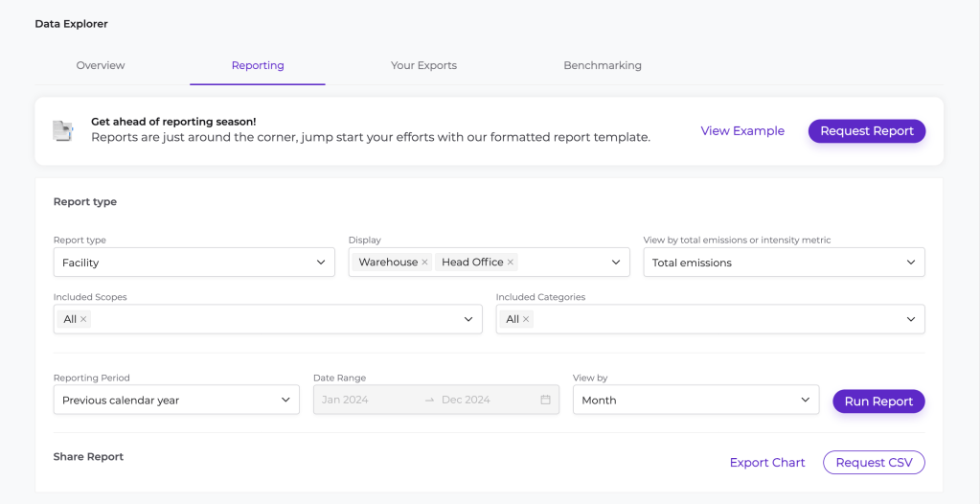Image resolution: width=980 pixels, height=504 pixels.
Task: Open the Display multi-select chevron
Action: click(x=616, y=263)
